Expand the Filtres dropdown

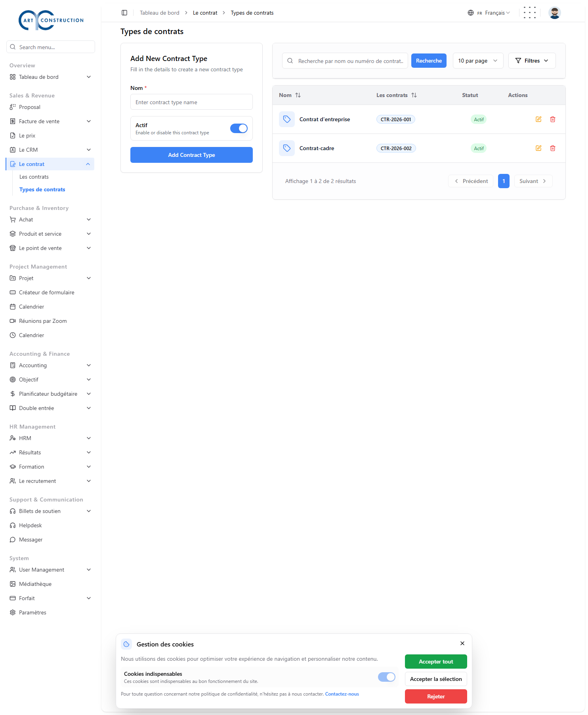click(532, 61)
